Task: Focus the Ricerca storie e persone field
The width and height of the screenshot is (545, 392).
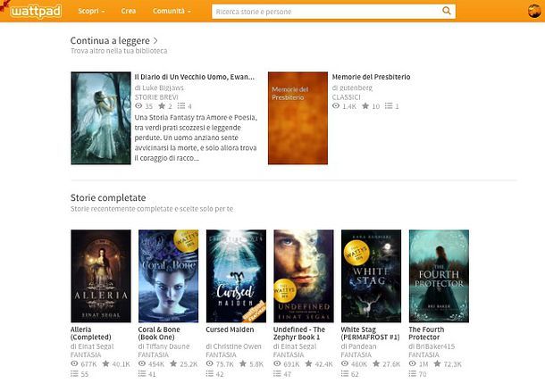Action: point(326,12)
